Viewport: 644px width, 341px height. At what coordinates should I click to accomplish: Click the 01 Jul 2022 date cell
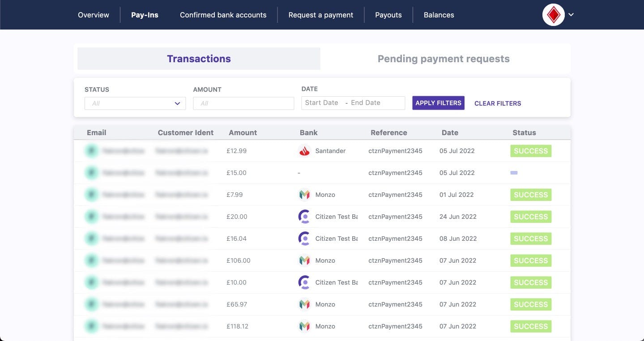[456, 195]
